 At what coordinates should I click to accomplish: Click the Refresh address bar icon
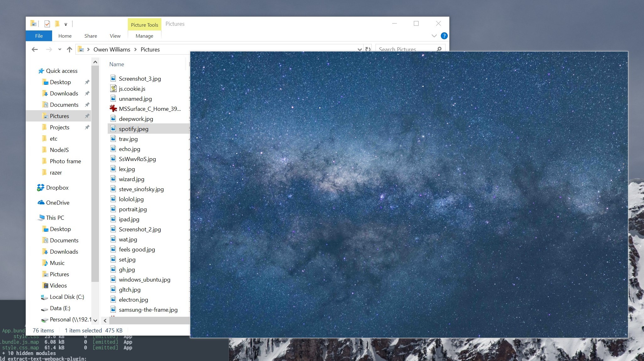coord(368,49)
